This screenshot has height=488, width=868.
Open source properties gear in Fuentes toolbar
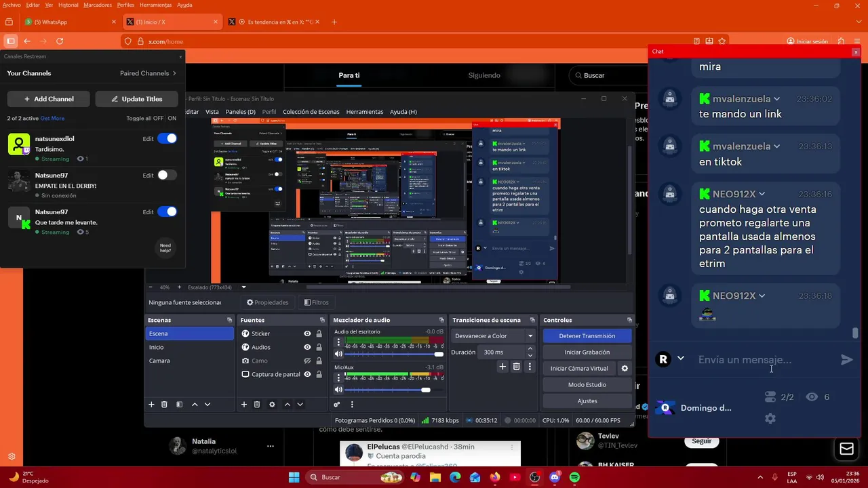[x=272, y=405]
